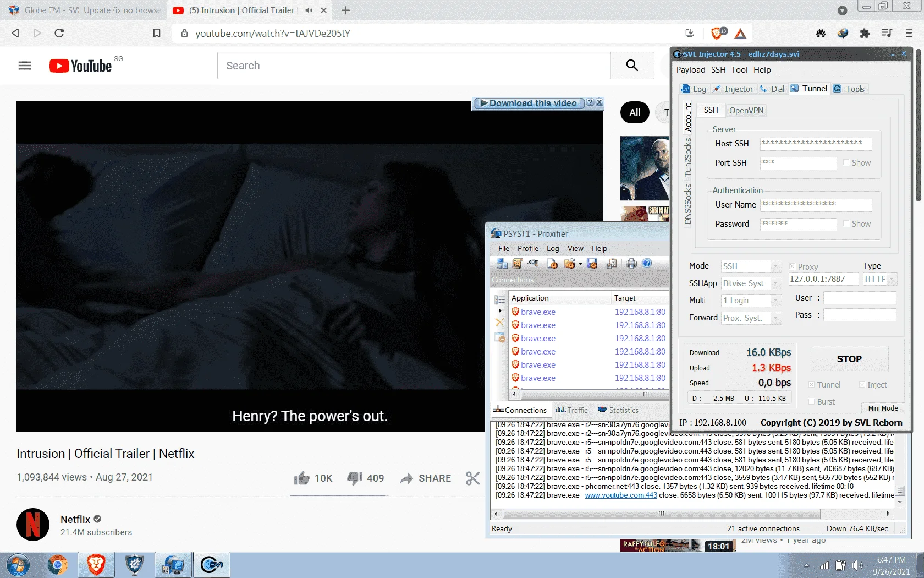Mute the YouTube tab audio icon
The height and width of the screenshot is (578, 924).
click(x=309, y=10)
